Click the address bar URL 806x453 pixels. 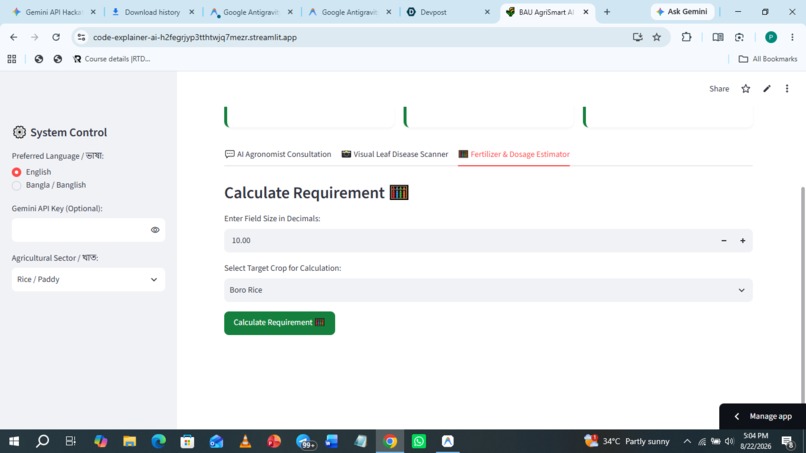195,38
